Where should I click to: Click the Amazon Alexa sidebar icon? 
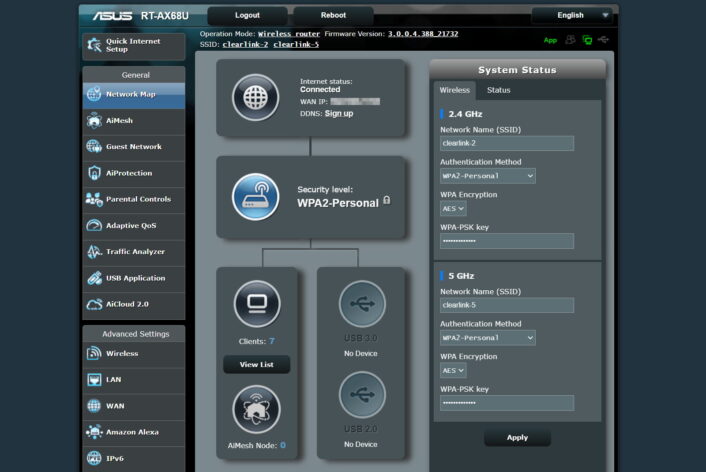pos(94,432)
